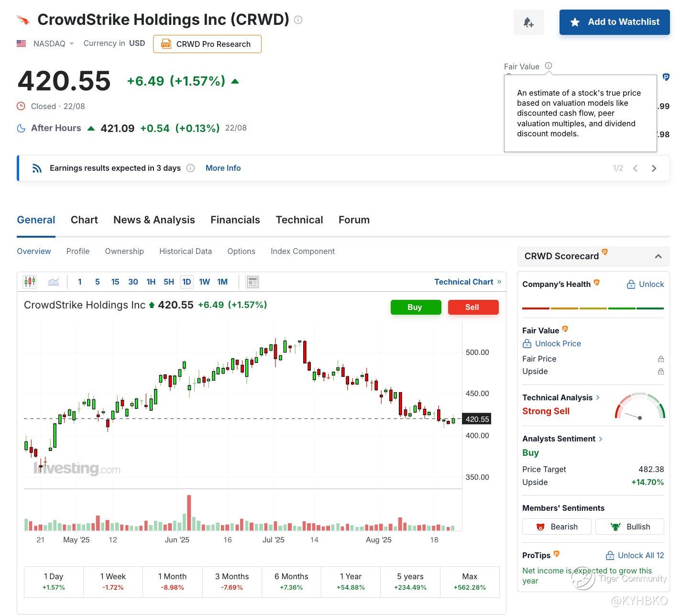Open the General tab
The image size is (681, 616).
(36, 220)
